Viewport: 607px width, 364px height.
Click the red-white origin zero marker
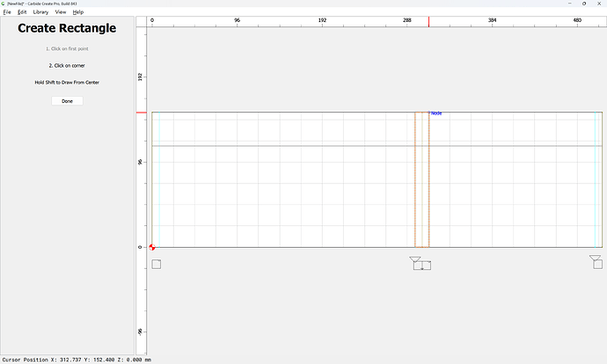(x=151, y=247)
